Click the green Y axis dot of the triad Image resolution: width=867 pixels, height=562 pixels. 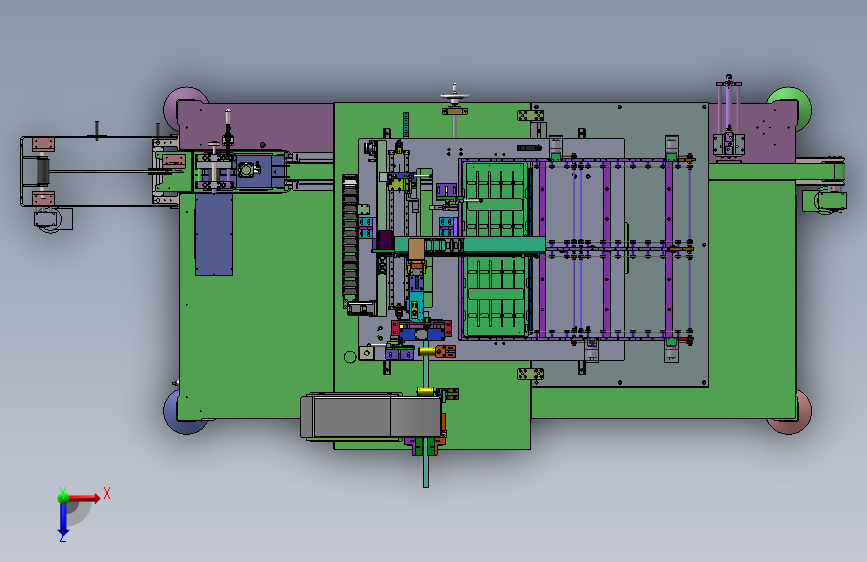[x=63, y=497]
